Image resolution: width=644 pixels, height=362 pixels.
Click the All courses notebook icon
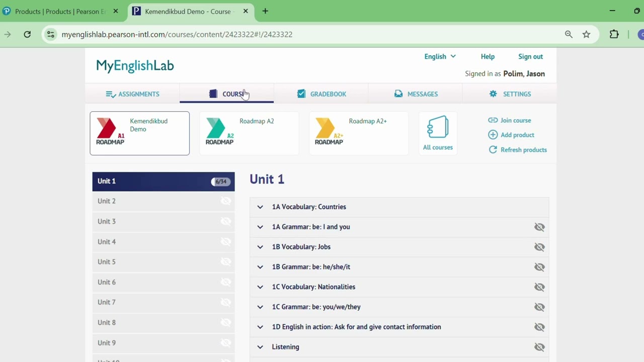[438, 127]
